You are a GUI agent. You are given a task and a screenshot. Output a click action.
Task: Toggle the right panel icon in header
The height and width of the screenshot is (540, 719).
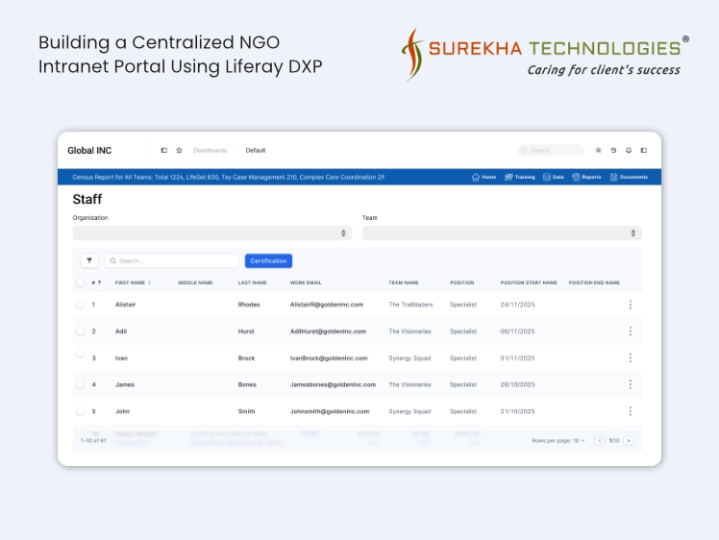[x=644, y=150]
